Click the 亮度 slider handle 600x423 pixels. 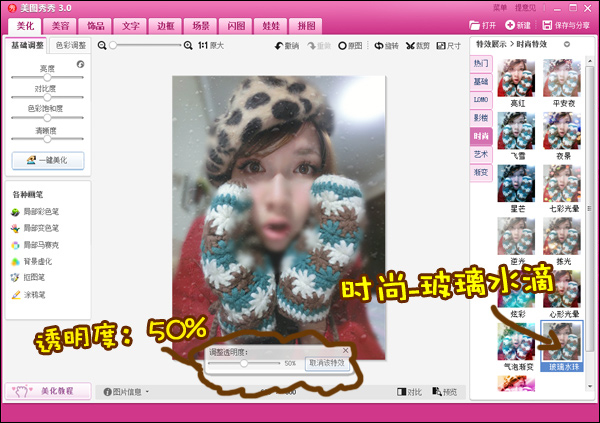47,77
